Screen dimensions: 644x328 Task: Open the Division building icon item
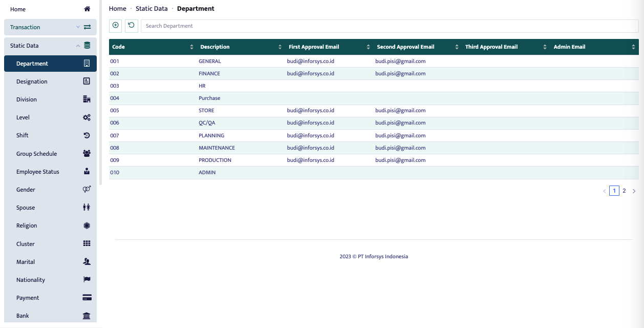(87, 99)
